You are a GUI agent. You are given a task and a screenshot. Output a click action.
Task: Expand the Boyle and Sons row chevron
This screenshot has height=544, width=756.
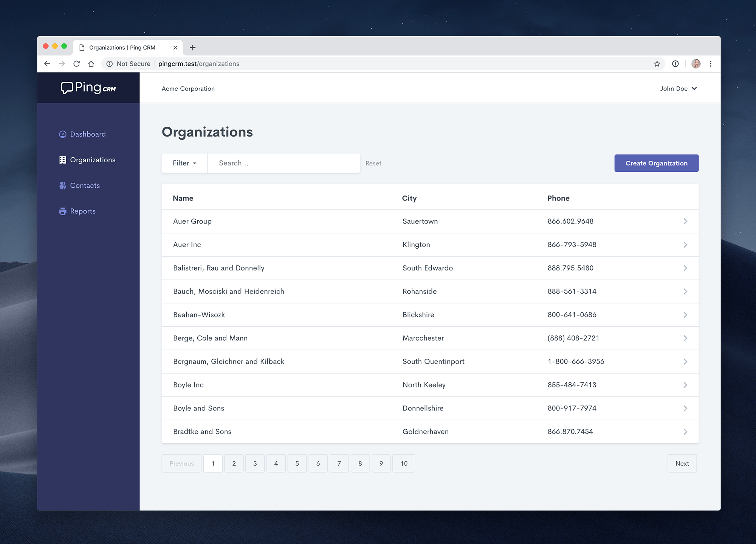coord(685,408)
